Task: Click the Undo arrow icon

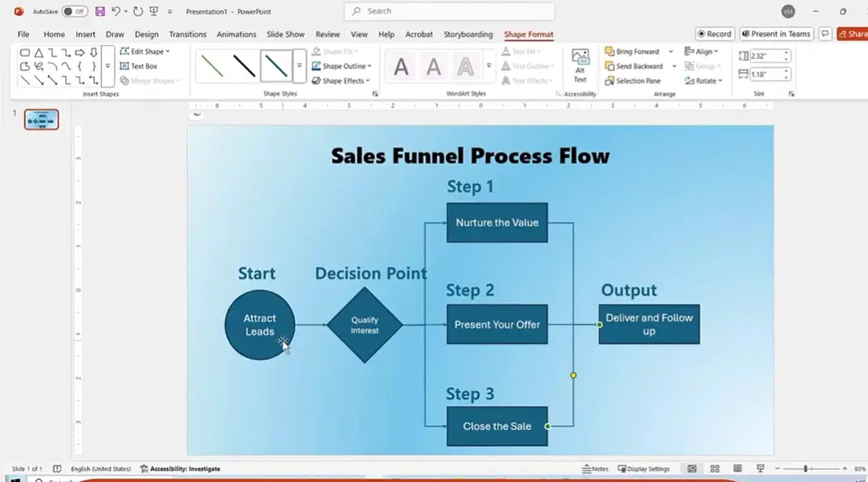Action: pos(116,11)
